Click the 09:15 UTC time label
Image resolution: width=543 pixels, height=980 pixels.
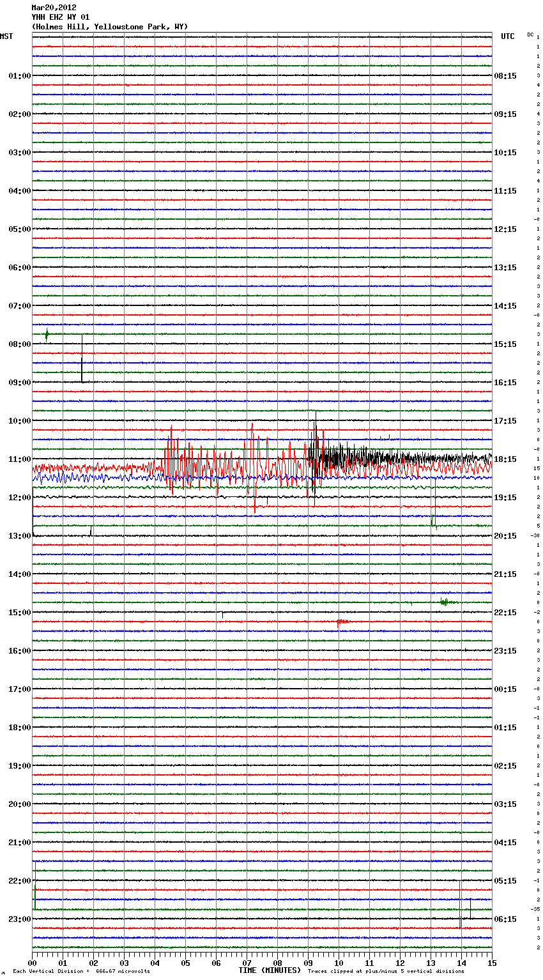point(505,114)
